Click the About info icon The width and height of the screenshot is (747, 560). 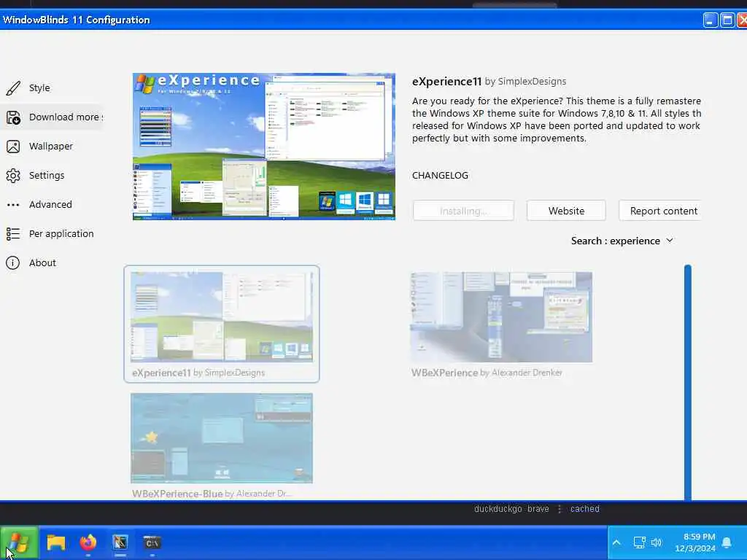13,262
